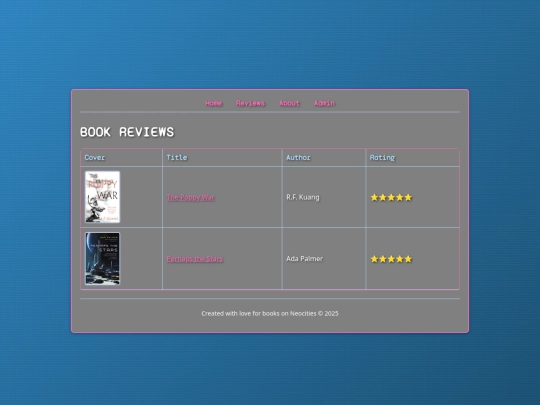Image resolution: width=540 pixels, height=405 pixels.
Task: Click the Book Reviews heading
Action: tap(127, 132)
